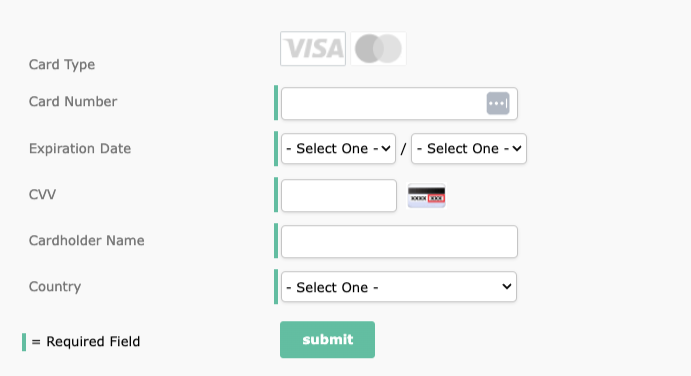Screen dimensions: 691x376
Task: Select the VISA card type icon
Action: pyautogui.click(x=313, y=48)
